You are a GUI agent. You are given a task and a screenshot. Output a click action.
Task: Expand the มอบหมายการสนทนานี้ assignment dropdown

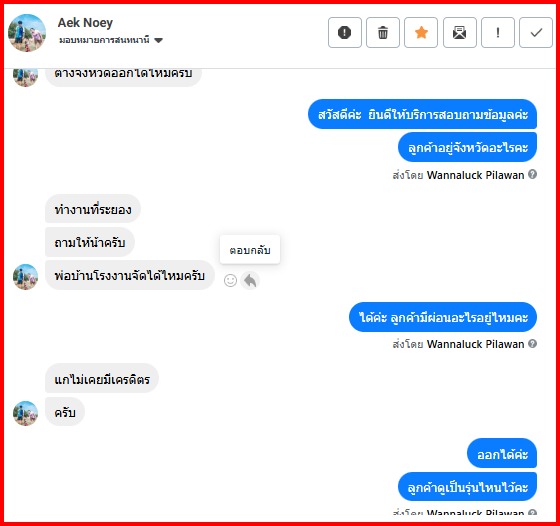click(x=111, y=40)
